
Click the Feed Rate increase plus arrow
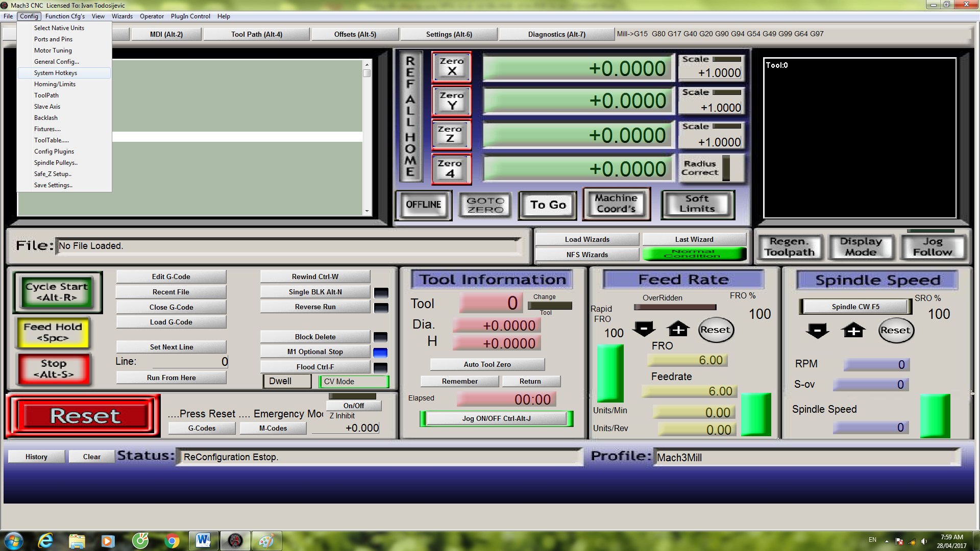(678, 329)
